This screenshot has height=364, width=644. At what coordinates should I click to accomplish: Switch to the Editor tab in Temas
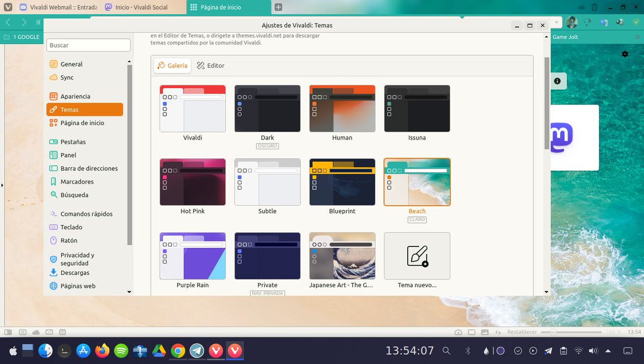pos(210,65)
